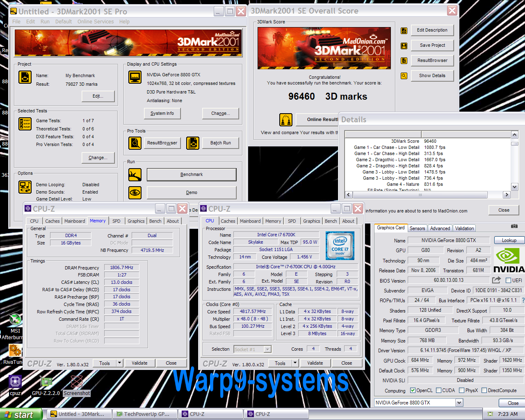Switch to the Caches tab in the CPU-Z CPU window
The height and width of the screenshot is (420, 525).
point(228,221)
